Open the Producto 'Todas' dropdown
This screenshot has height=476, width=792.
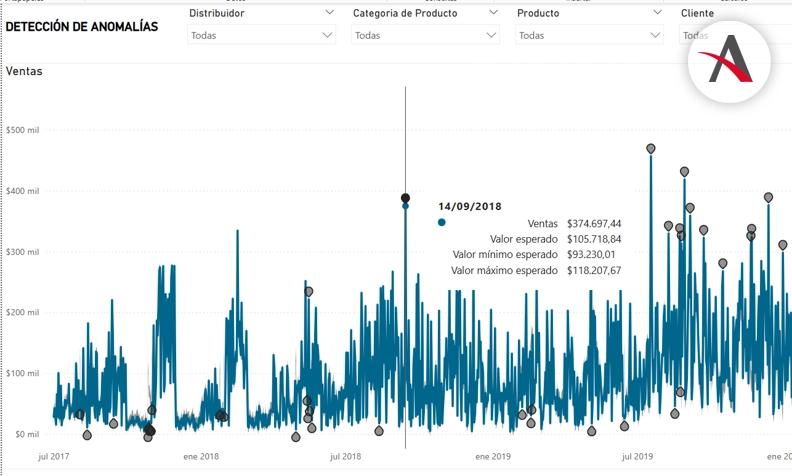[589, 35]
